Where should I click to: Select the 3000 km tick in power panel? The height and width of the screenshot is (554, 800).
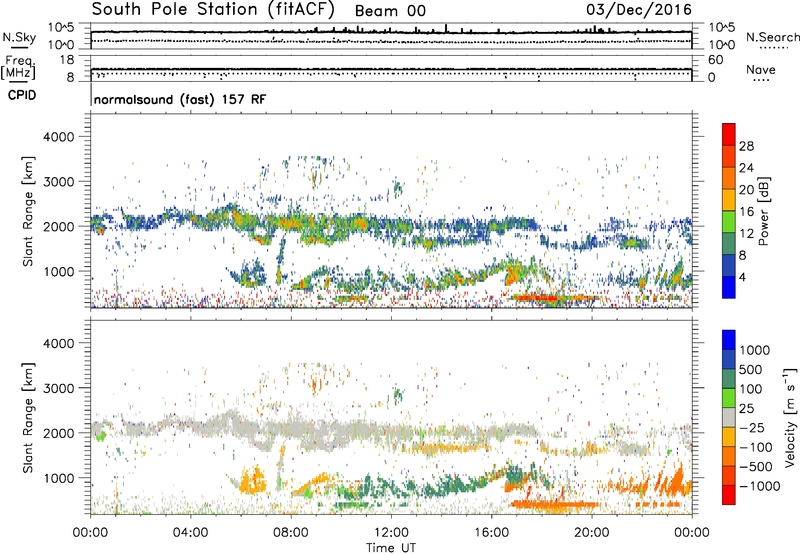(59, 182)
